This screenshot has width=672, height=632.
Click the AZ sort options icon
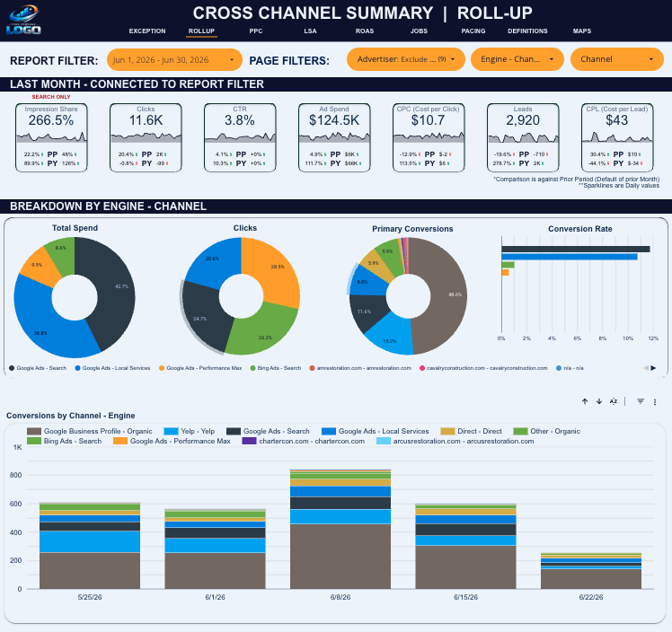(614, 401)
